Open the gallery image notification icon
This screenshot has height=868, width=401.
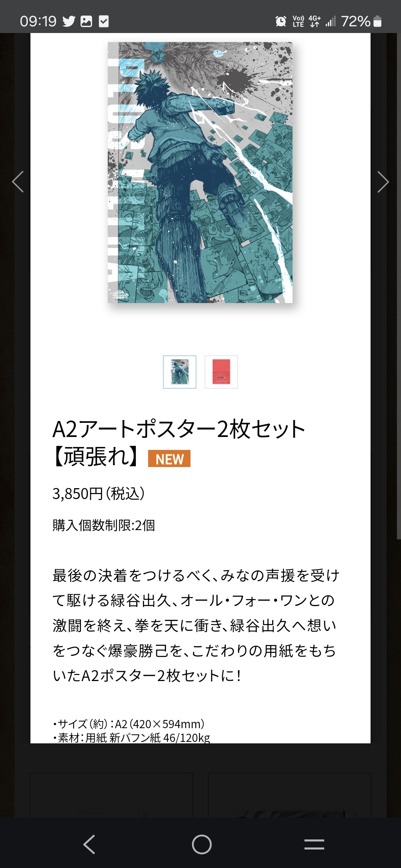click(x=86, y=22)
